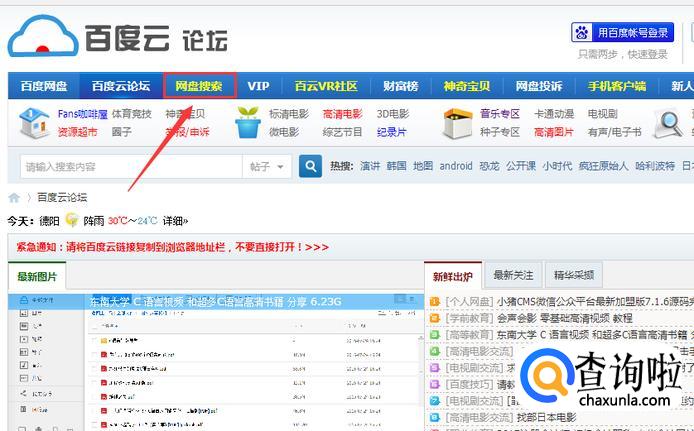This screenshot has width=694, height=431.
Task: Click the blue magnifier search button
Action: (310, 166)
